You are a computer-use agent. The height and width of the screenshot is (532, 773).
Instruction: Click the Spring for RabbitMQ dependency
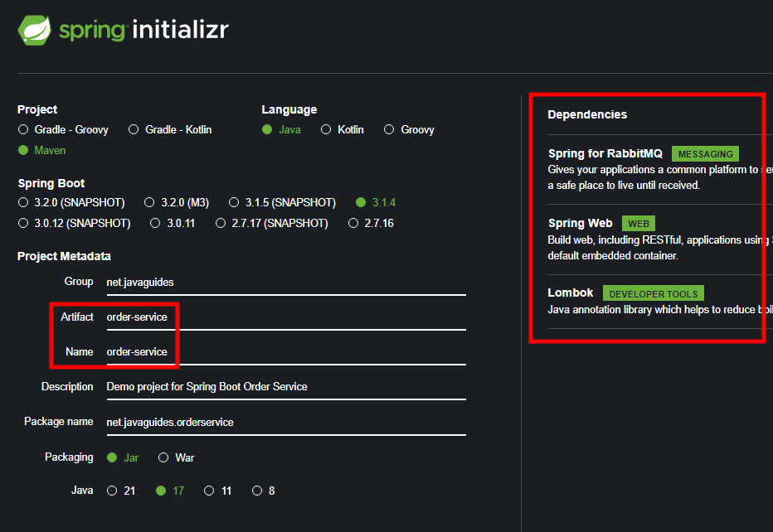(x=605, y=153)
